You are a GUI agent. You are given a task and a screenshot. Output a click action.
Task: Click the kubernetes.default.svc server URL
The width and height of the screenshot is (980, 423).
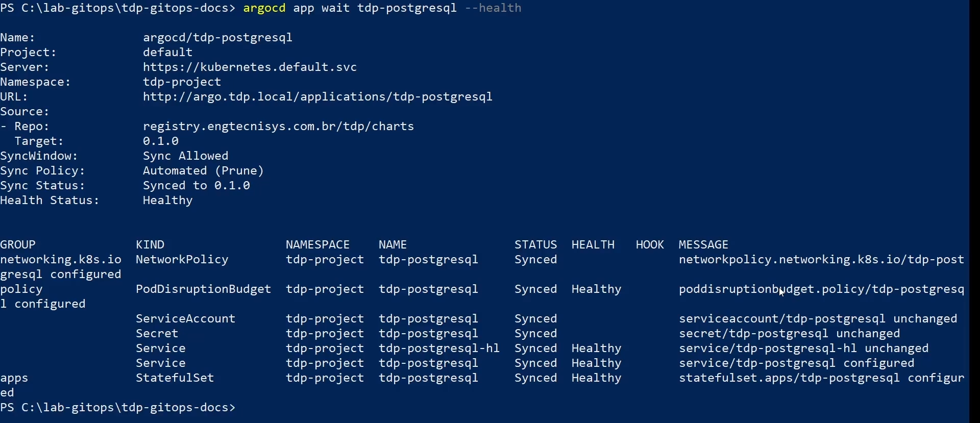pos(250,67)
